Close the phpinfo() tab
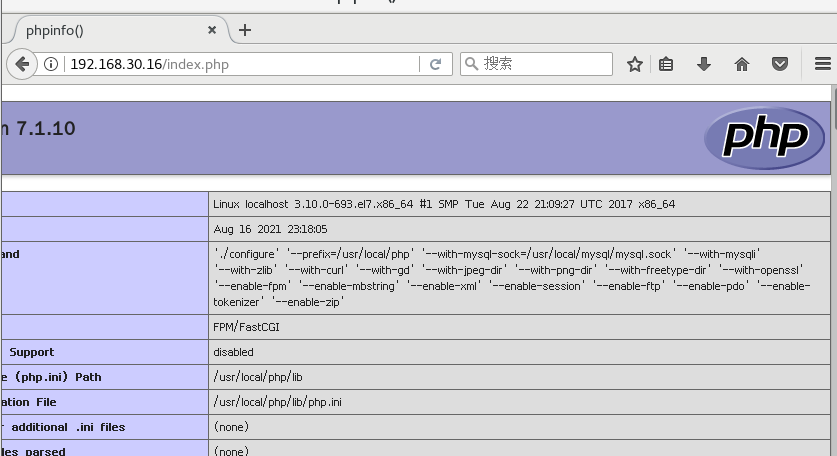This screenshot has width=837, height=456. (212, 30)
